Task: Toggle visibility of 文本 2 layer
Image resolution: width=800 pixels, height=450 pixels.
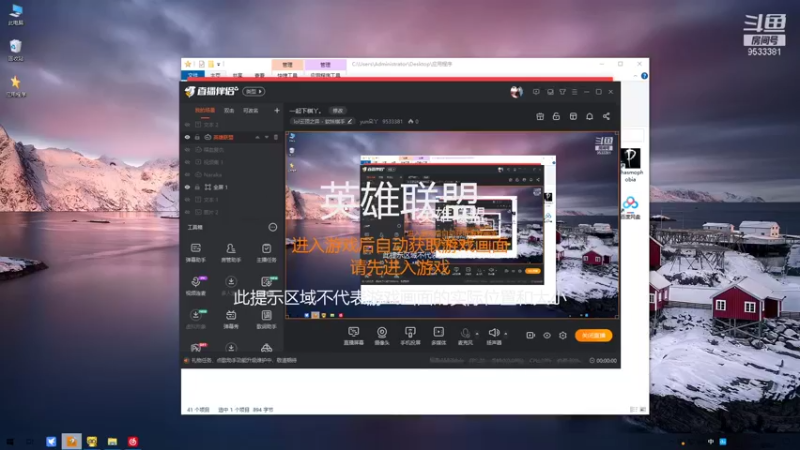Action: (x=187, y=124)
